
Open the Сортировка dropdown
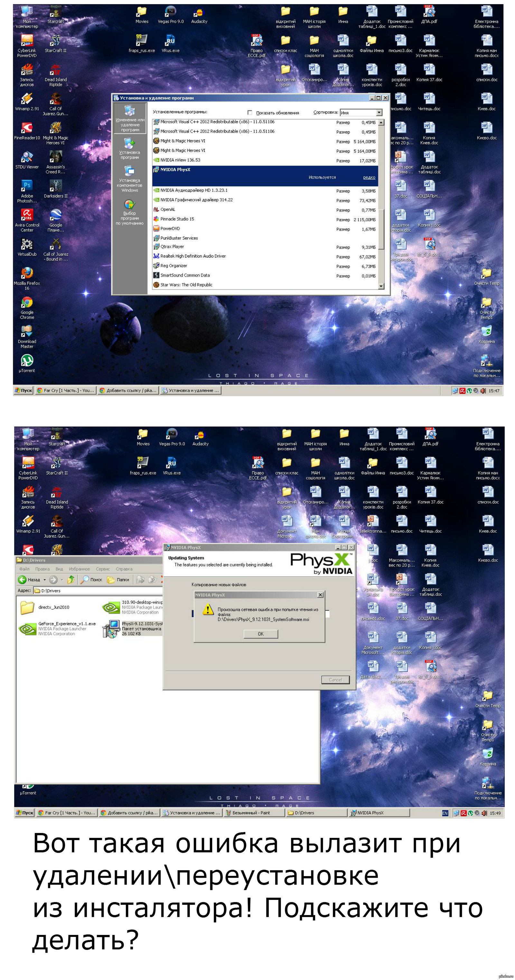click(x=379, y=113)
